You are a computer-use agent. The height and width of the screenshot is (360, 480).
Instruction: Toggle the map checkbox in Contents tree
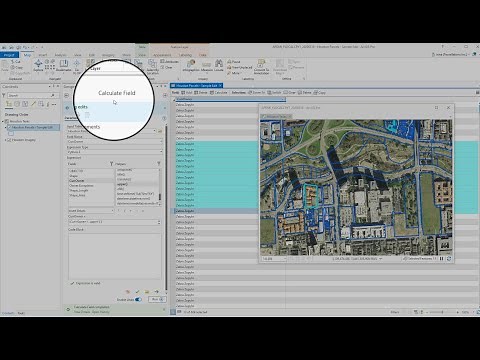click(7, 121)
